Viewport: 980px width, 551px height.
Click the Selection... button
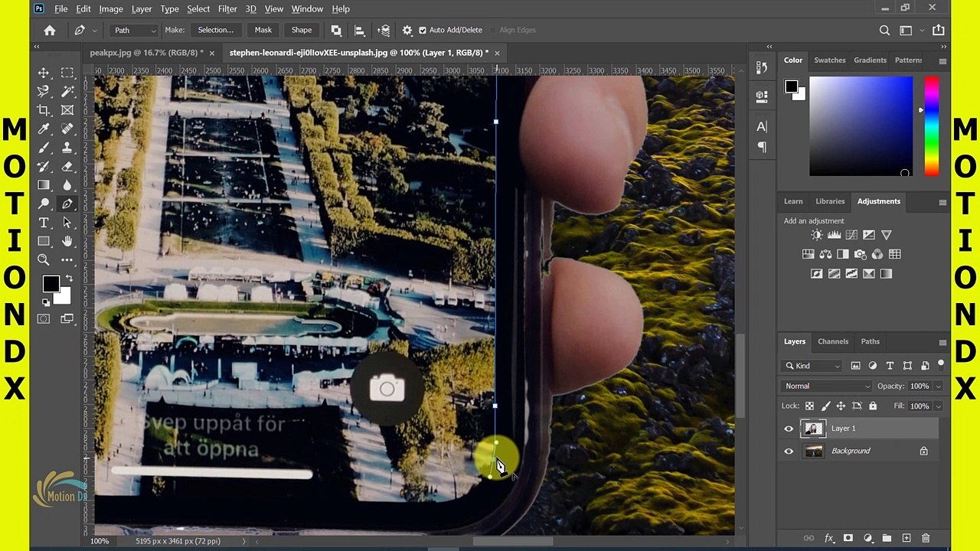click(x=216, y=30)
